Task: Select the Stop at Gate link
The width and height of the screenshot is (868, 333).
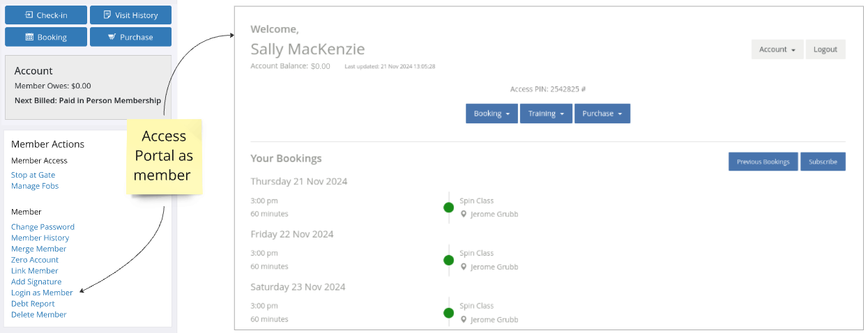Action: [33, 175]
